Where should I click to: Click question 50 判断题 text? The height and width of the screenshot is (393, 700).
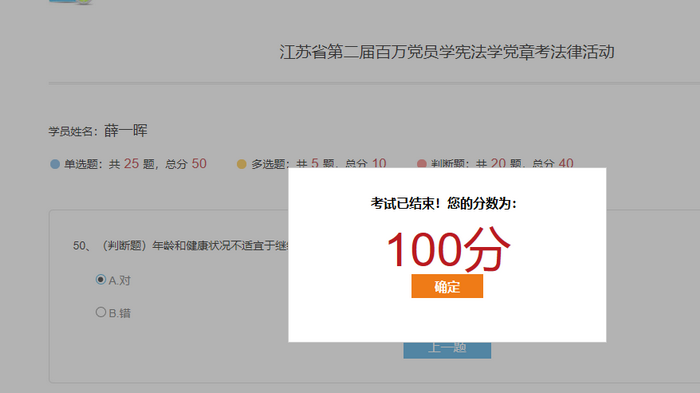tap(181, 245)
